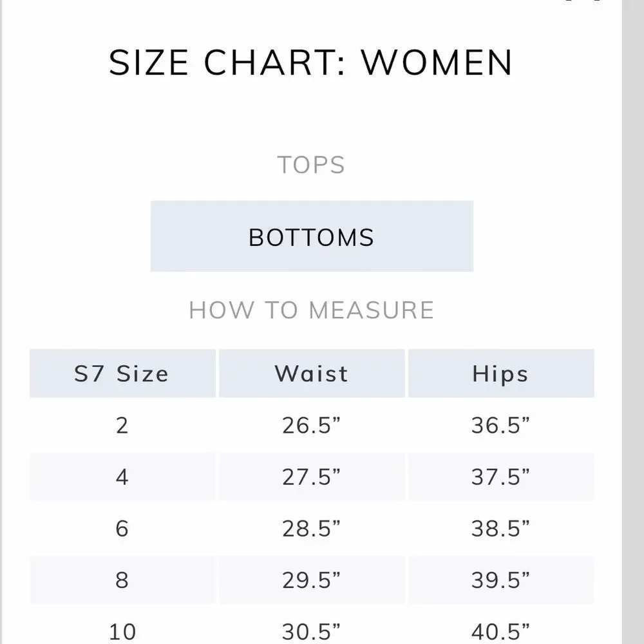Select the size 6 row label
This screenshot has height=644, width=644.
(x=122, y=529)
